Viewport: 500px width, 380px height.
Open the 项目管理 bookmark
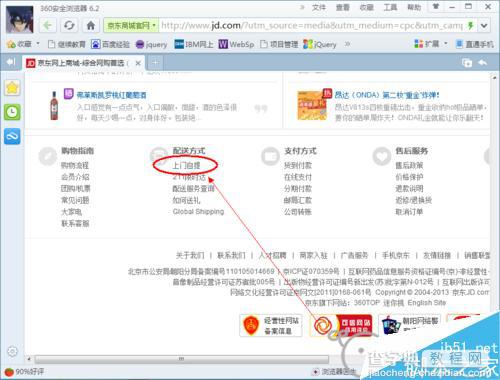[279, 44]
